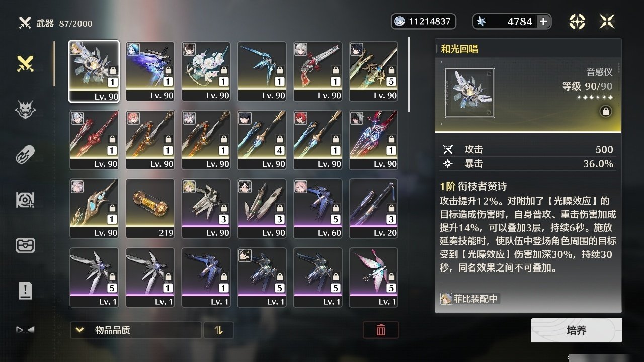The width and height of the screenshot is (644, 362).
Task: Add astrite using the plus icon
Action: pos(543,21)
